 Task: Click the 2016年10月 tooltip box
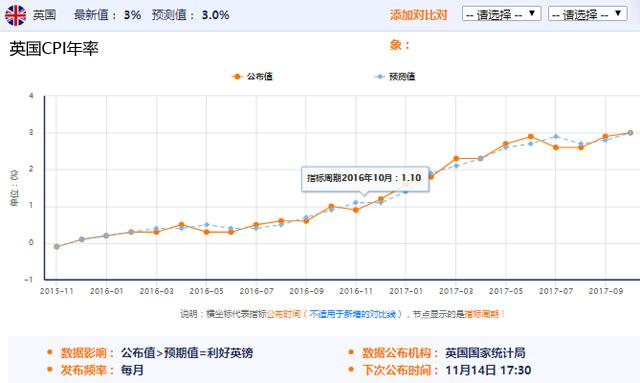coord(365,178)
